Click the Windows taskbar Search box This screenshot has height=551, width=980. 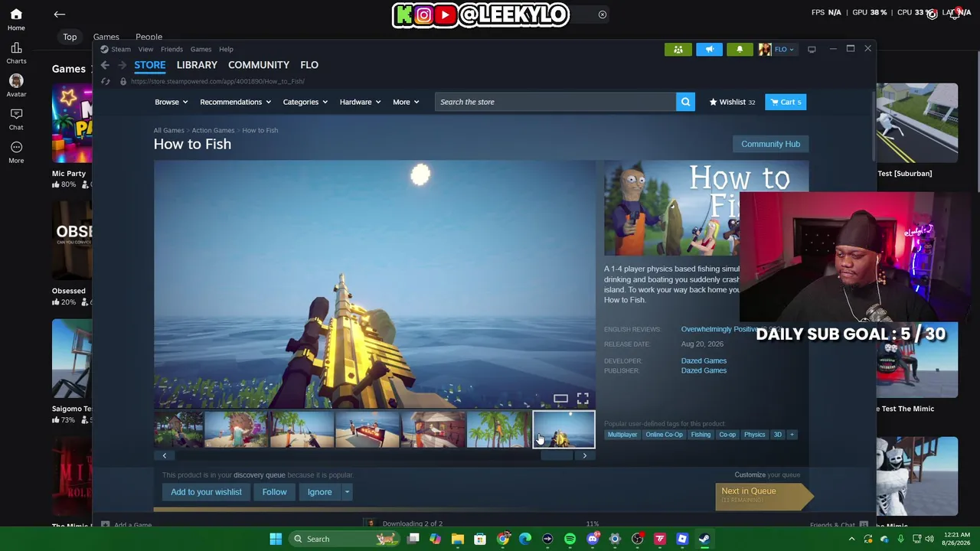[x=343, y=539]
